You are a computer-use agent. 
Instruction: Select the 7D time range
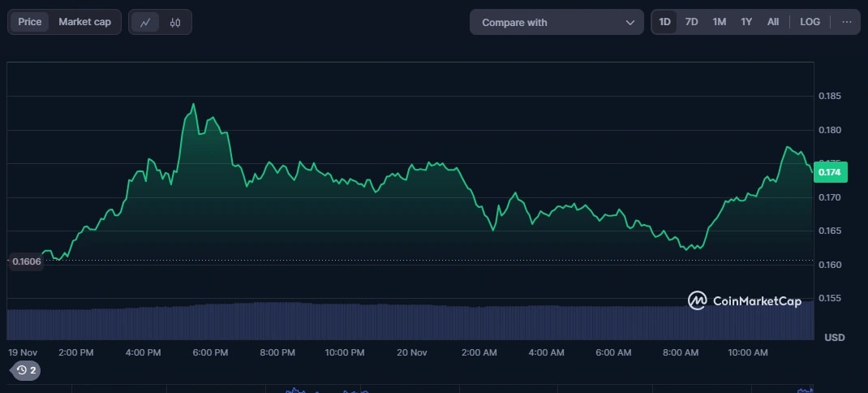pyautogui.click(x=691, y=22)
